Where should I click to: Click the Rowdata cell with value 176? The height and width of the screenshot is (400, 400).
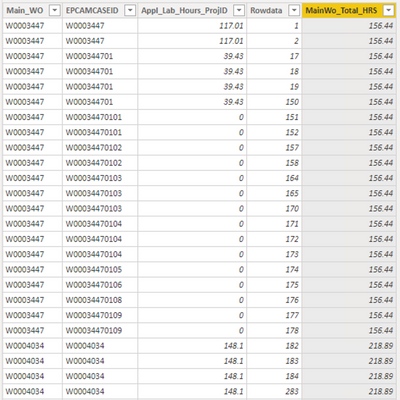[274, 300]
